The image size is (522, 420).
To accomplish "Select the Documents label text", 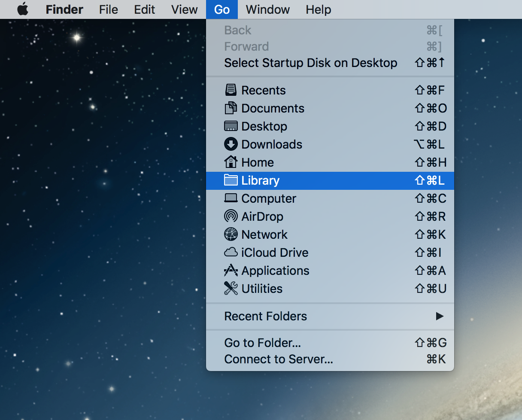I will point(273,108).
